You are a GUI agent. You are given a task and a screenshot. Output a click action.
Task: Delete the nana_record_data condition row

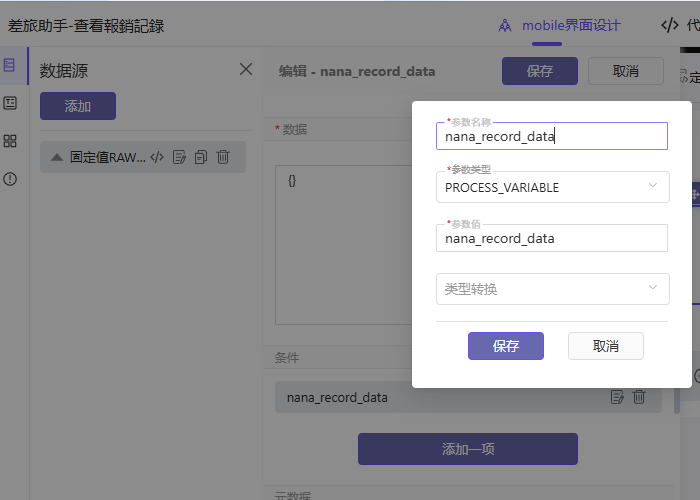pos(639,397)
